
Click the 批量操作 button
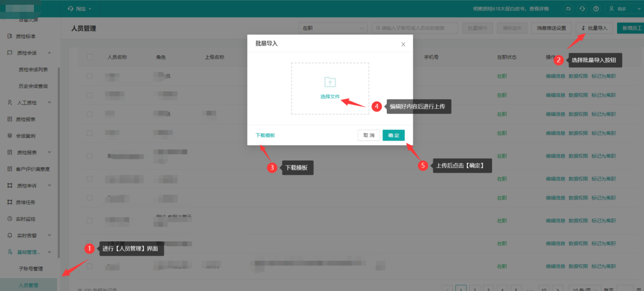(x=478, y=28)
